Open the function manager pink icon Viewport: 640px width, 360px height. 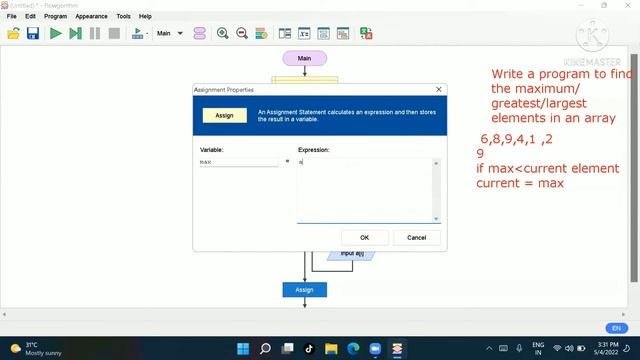[x=200, y=33]
